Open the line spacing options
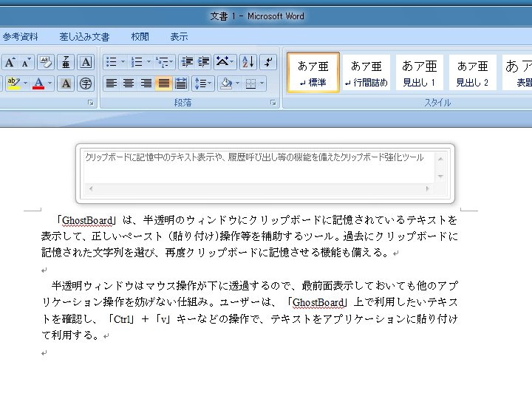The width and height of the screenshot is (532, 399). point(203,83)
